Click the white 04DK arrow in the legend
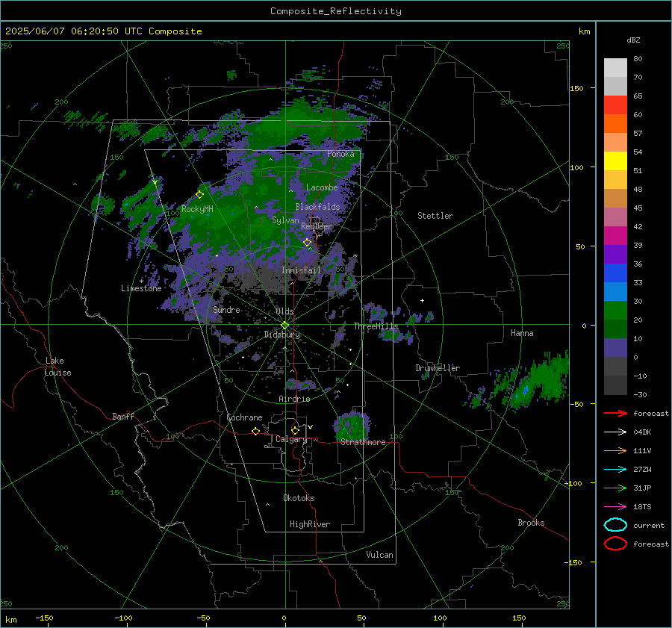The width and height of the screenshot is (672, 628). [615, 432]
